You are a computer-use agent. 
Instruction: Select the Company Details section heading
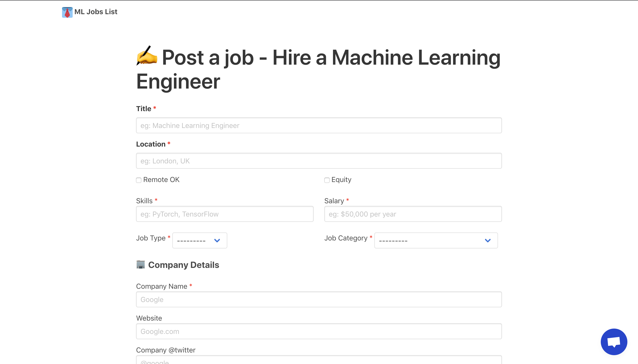pos(178,265)
